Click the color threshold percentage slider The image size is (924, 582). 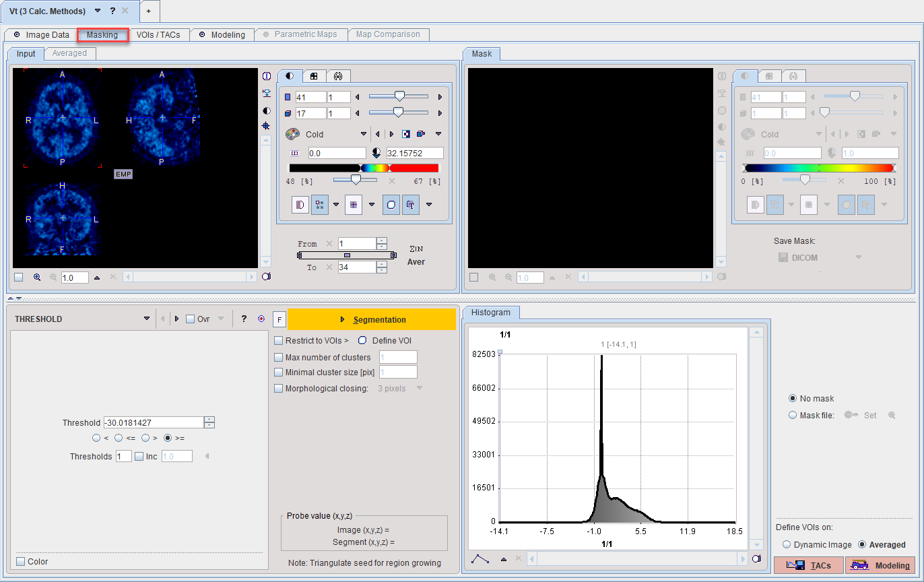(x=356, y=180)
